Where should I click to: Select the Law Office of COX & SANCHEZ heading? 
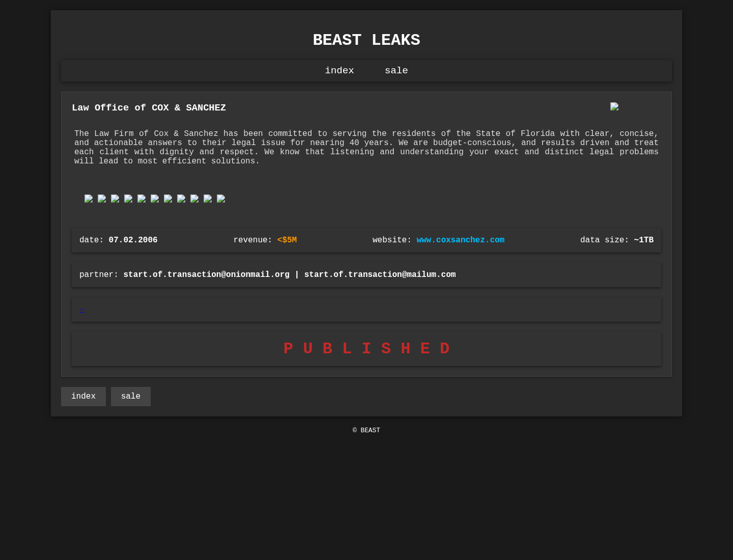[x=149, y=108]
